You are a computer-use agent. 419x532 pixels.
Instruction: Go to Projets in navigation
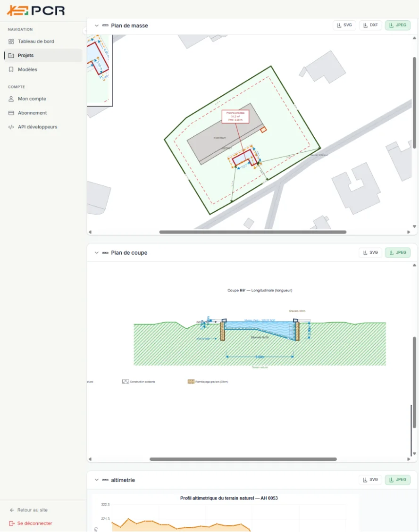43,55
